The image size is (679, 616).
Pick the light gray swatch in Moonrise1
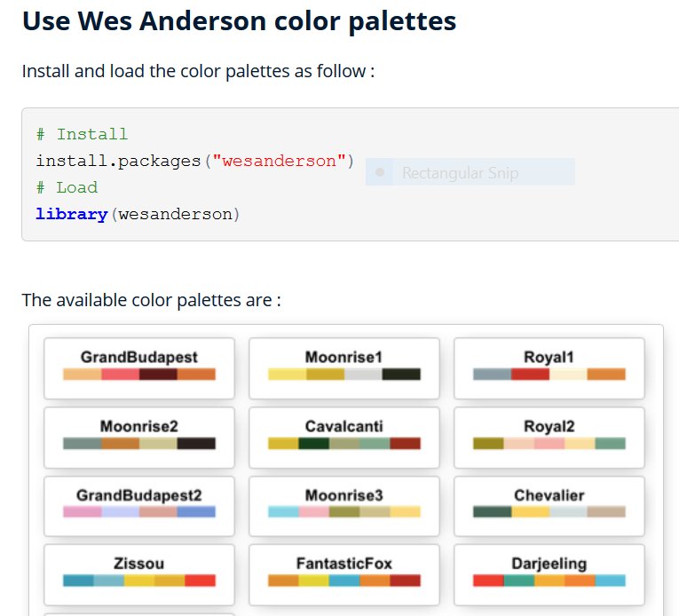coord(363,374)
